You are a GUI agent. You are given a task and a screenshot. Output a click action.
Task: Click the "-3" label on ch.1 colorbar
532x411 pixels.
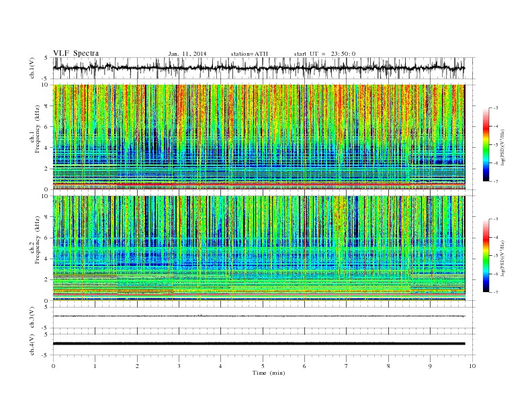pyautogui.click(x=495, y=108)
